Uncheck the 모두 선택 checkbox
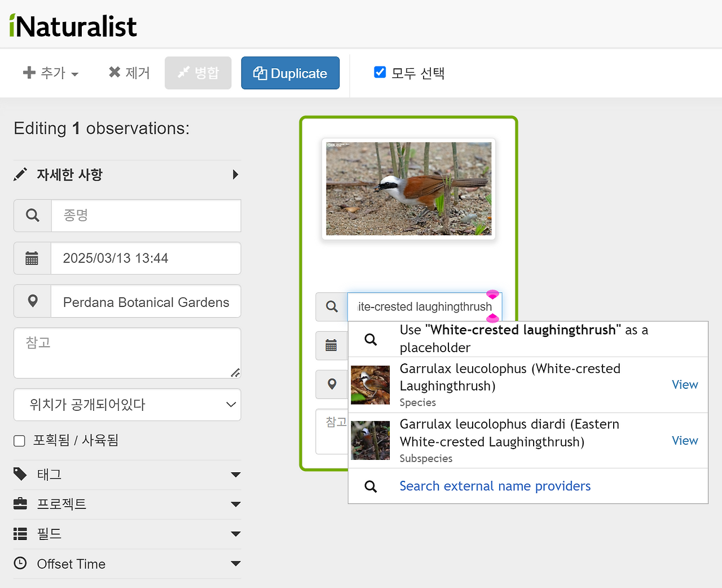The width and height of the screenshot is (722, 588). pos(380,72)
